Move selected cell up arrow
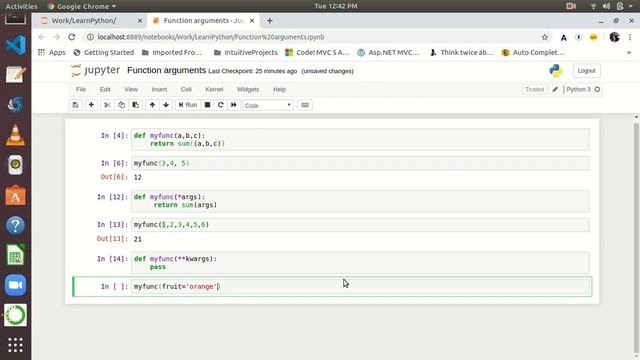The width and height of the screenshot is (640, 360). pyautogui.click(x=152, y=105)
